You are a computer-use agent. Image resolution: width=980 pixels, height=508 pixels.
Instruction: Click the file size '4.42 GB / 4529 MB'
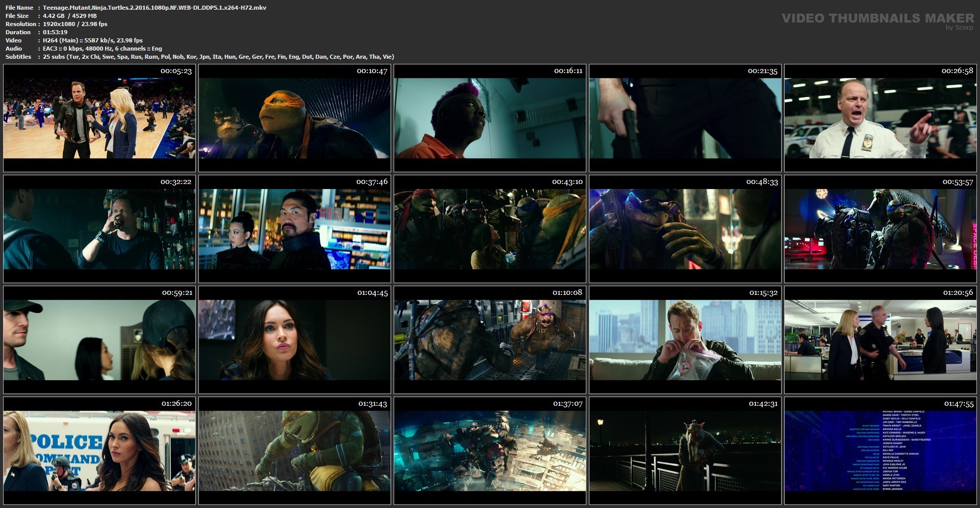70,16
